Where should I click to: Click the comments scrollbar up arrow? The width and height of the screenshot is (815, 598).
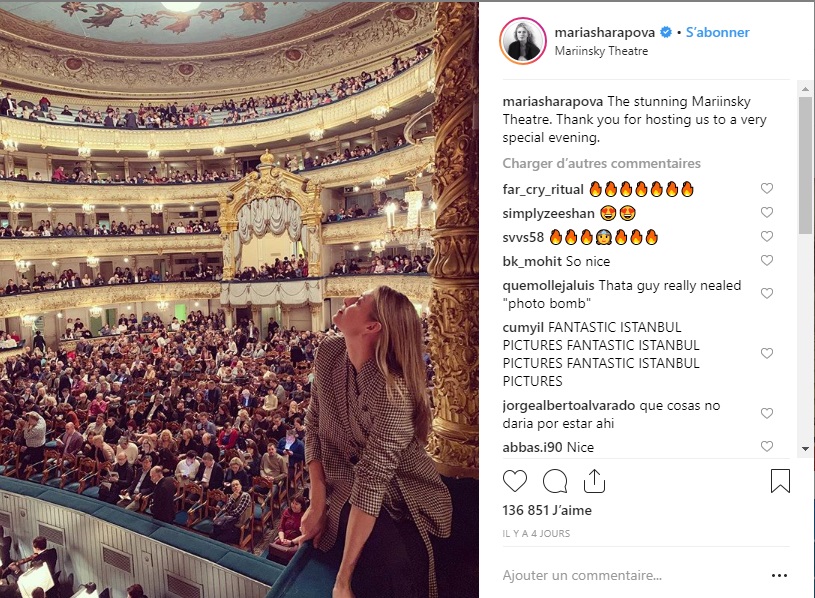[x=805, y=89]
